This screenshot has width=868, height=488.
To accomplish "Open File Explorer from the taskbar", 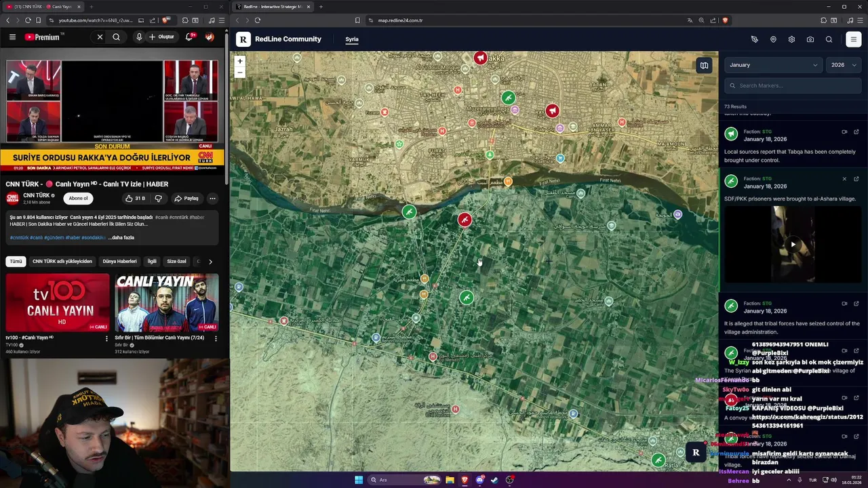I will pyautogui.click(x=450, y=480).
